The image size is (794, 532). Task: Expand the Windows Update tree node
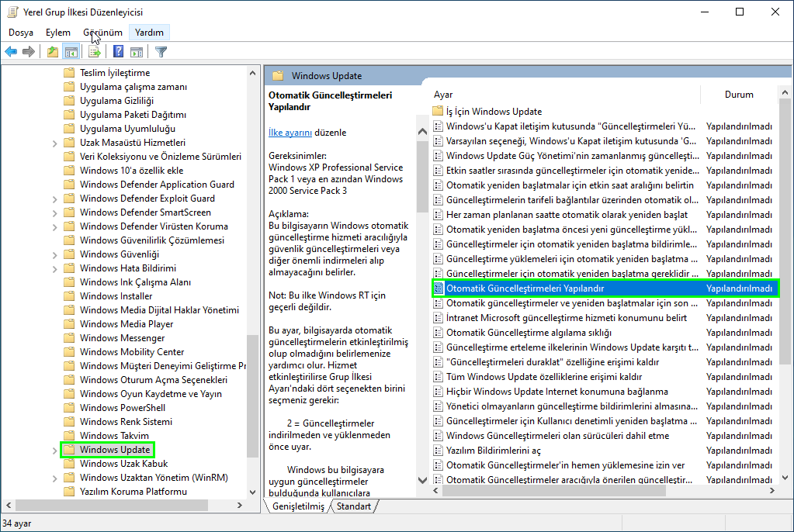coord(54,450)
